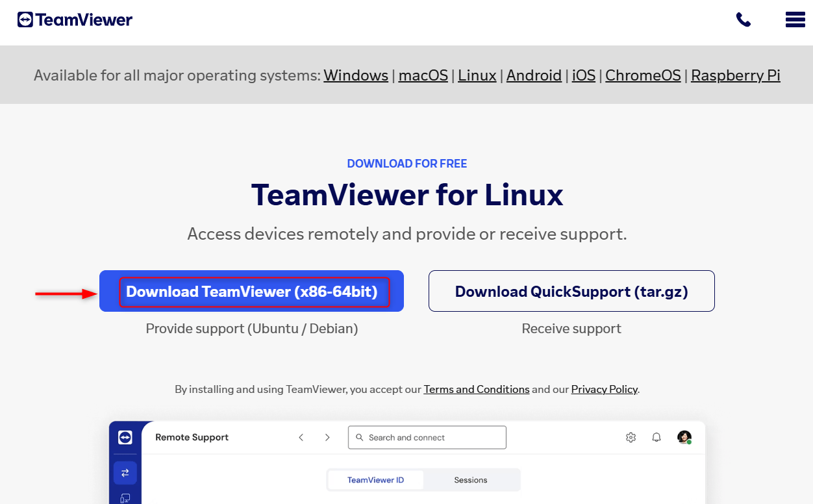Screen dimensions: 813x504
Task: Click the devices icon in the app sidebar
Action: [x=125, y=498]
